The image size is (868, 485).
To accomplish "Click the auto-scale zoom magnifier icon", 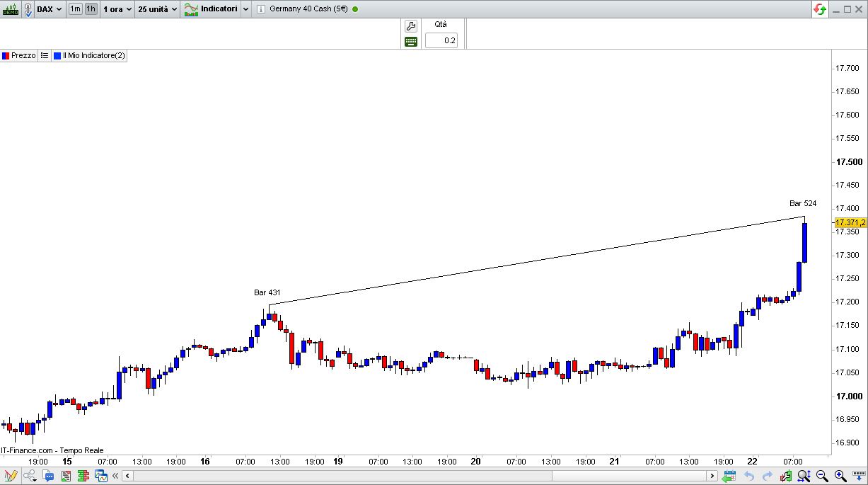I will point(804,476).
